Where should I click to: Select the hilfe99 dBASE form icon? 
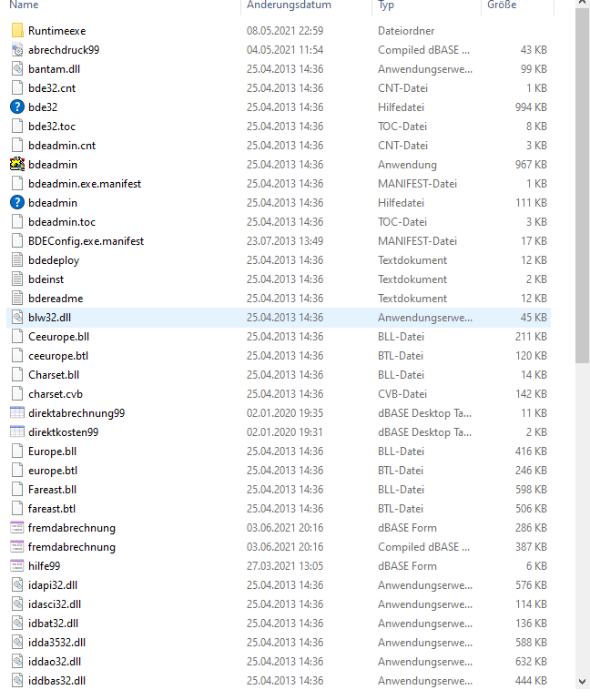(x=17, y=566)
